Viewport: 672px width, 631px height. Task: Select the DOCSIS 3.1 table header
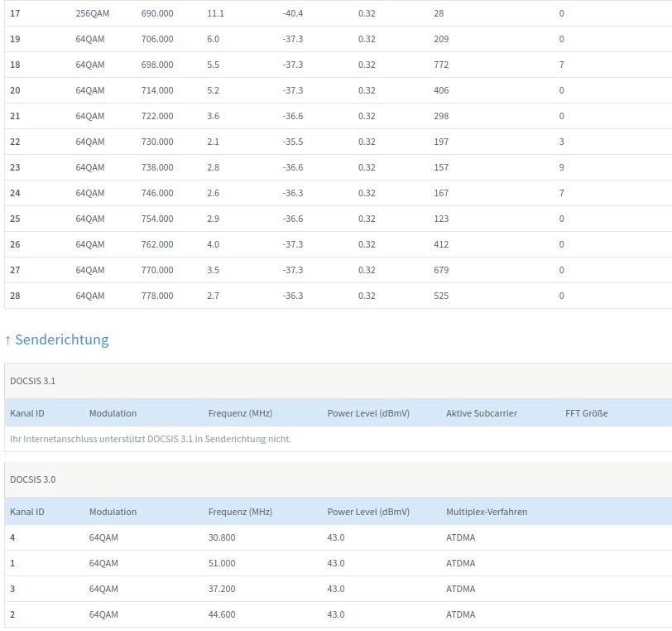[338, 381]
